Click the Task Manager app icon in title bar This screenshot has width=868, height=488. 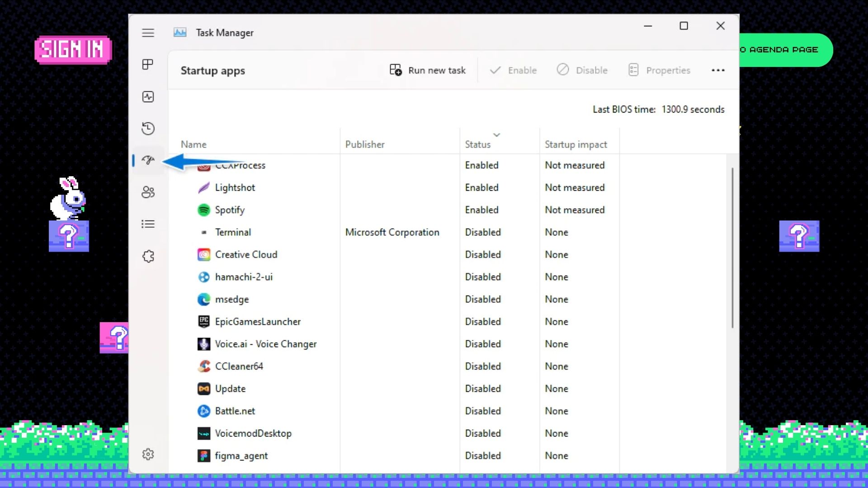180,33
